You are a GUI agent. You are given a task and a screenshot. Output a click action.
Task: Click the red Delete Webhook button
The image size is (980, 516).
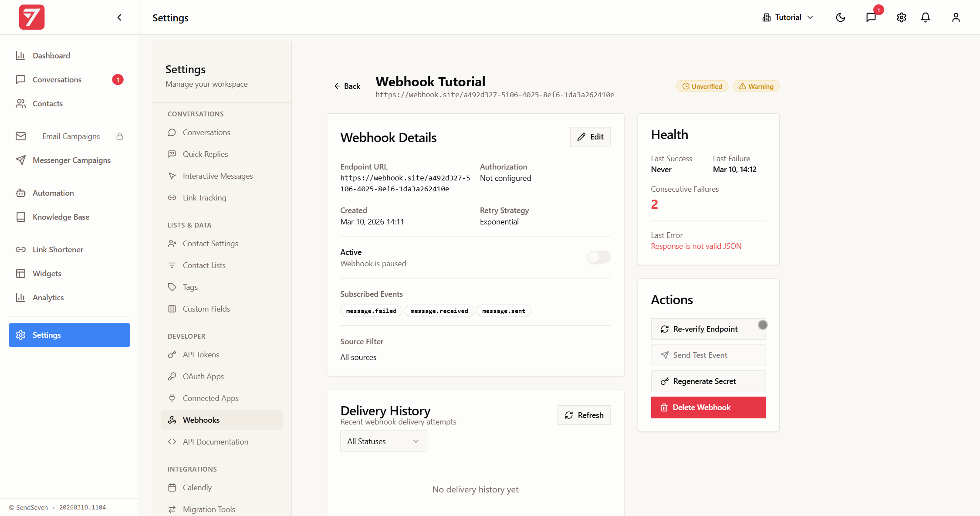coord(708,407)
